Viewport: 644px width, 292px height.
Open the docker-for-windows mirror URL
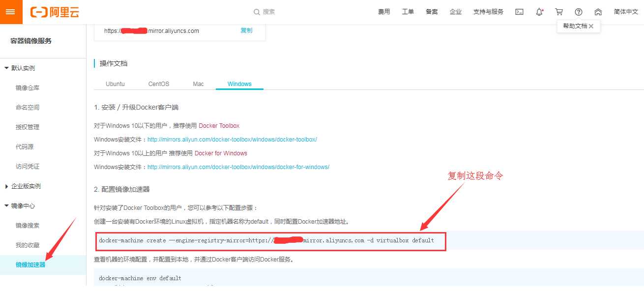coord(238,167)
